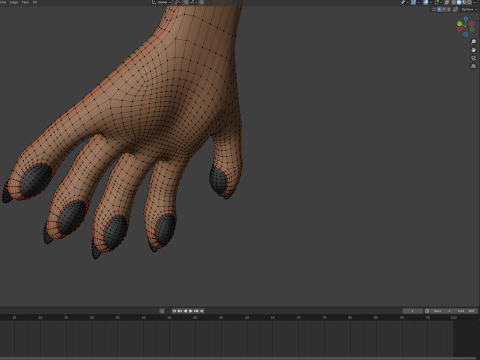Click frame 100 on the timeline ruler

(x=453, y=318)
